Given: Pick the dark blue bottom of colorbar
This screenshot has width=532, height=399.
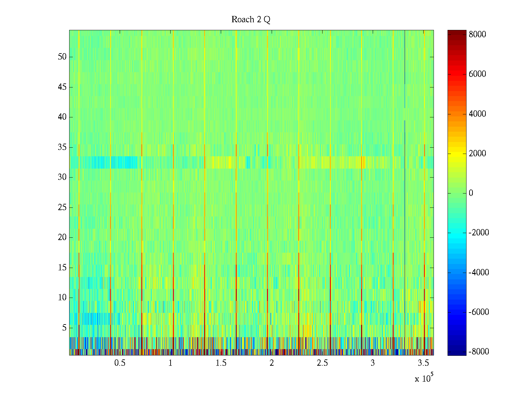Looking at the screenshot, I should coord(457,352).
